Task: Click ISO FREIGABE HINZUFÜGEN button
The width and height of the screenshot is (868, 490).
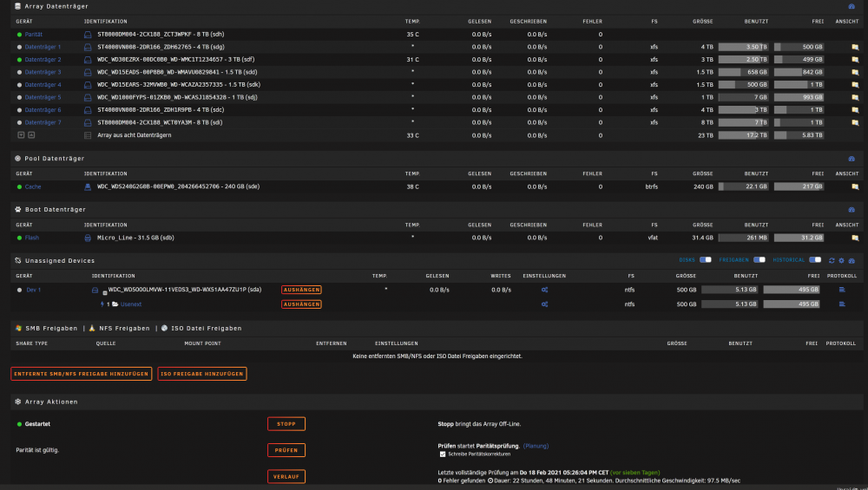Action: [x=202, y=374]
